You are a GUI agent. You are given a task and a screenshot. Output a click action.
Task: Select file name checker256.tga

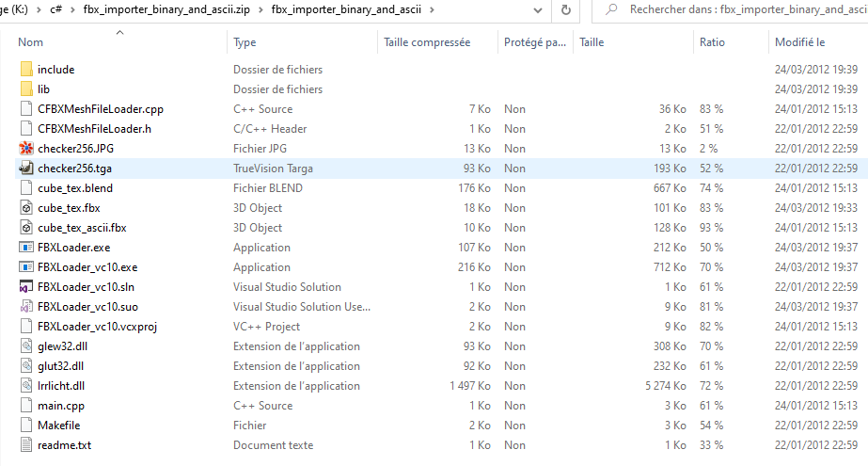(74, 169)
